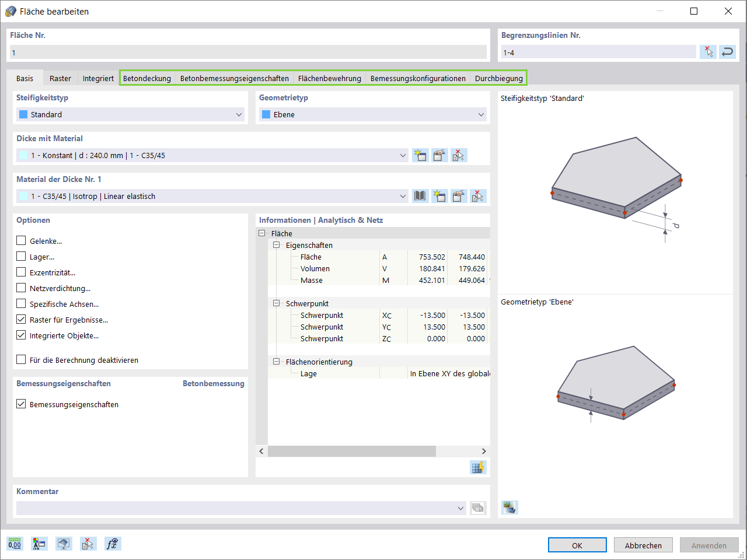The image size is (747, 560).
Task: Toggle the Spezifische Achsen... checkbox
Action: pyautogui.click(x=22, y=304)
